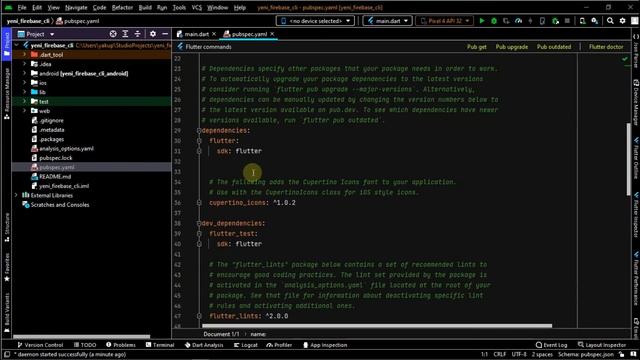Open the Refactor menu
This screenshot has width=640, height=360.
(122, 7)
